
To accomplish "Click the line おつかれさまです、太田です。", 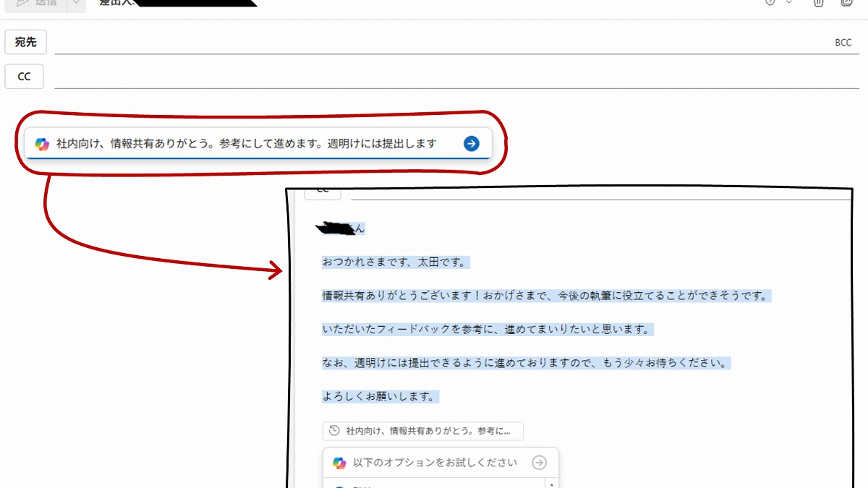I will (x=396, y=262).
